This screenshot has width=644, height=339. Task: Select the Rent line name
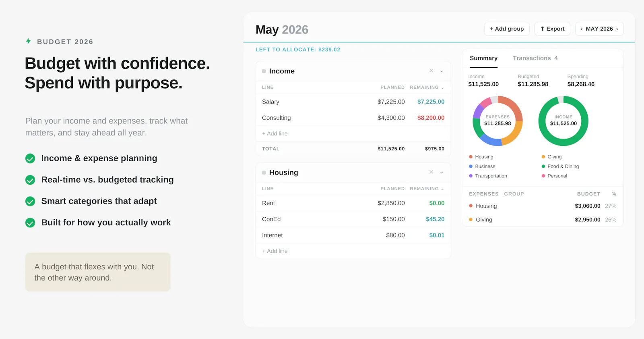268,203
